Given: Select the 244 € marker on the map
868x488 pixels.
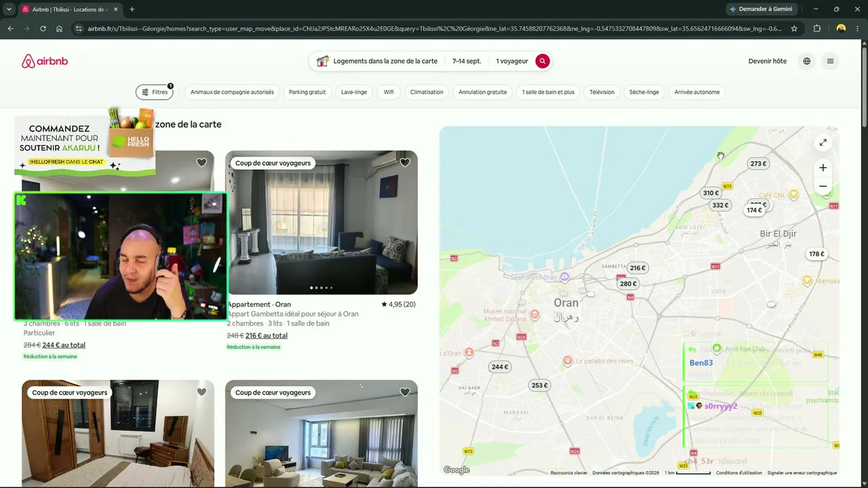Looking at the screenshot, I should [500, 367].
